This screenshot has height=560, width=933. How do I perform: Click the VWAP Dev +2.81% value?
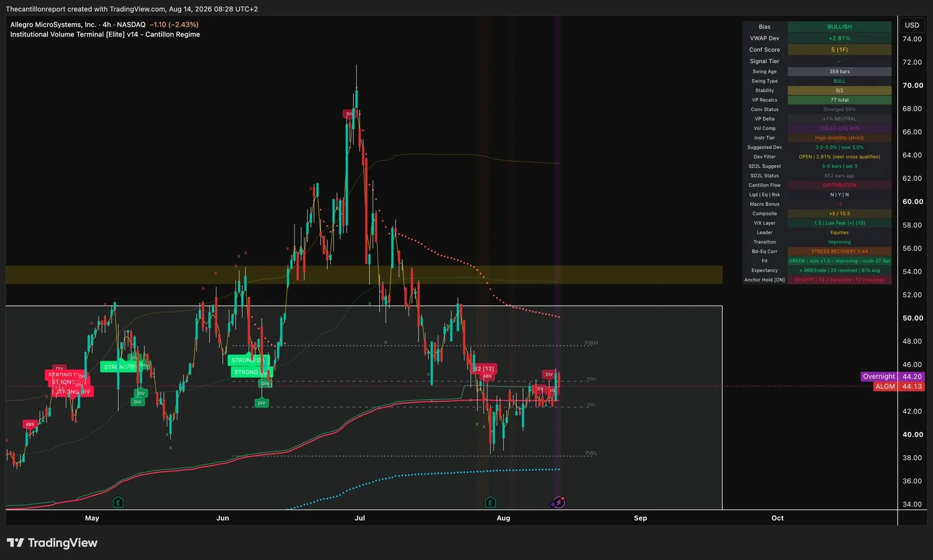(x=839, y=39)
